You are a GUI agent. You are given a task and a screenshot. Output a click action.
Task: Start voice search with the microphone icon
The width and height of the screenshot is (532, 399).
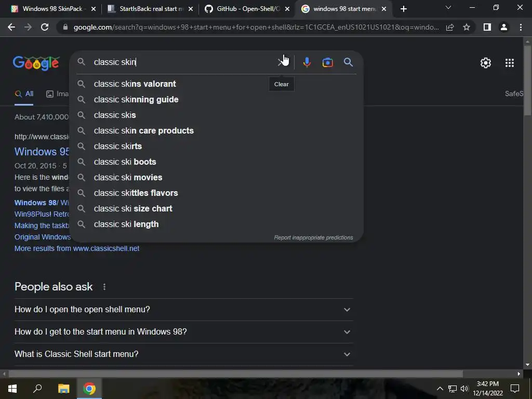click(307, 62)
